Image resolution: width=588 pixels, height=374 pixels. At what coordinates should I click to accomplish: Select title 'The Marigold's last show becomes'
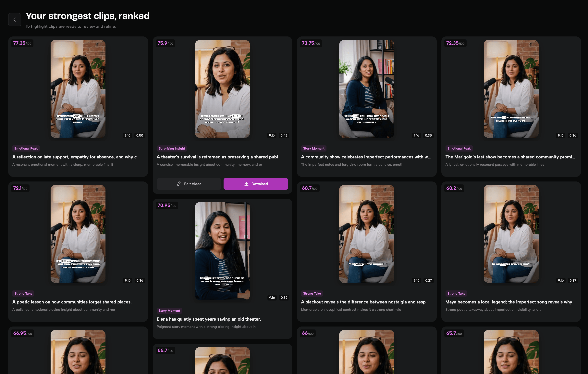pyautogui.click(x=510, y=157)
